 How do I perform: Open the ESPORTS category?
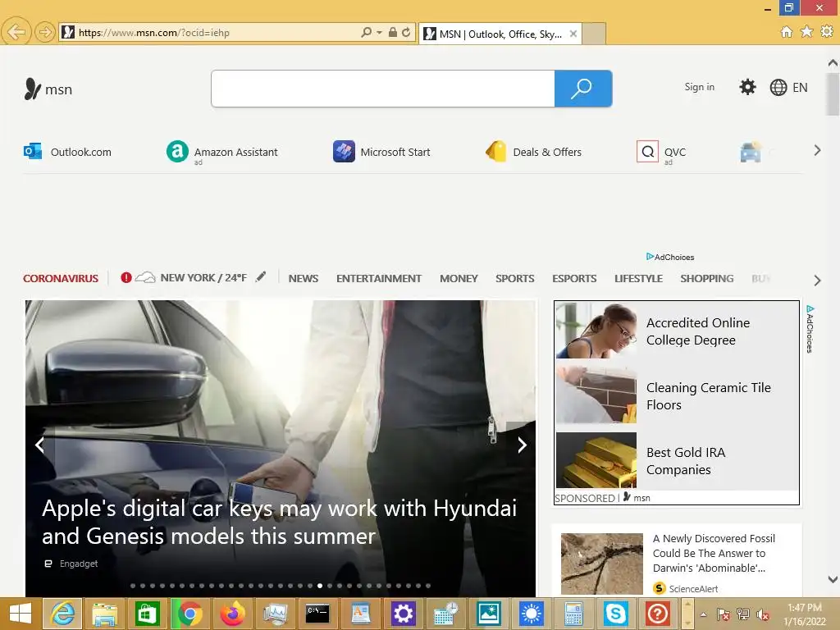[x=574, y=279]
